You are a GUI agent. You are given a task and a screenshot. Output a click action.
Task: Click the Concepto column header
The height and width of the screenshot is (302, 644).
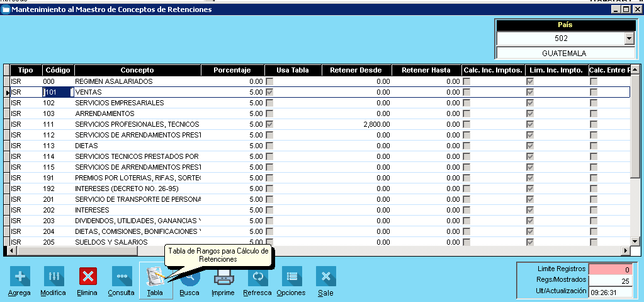click(x=137, y=70)
